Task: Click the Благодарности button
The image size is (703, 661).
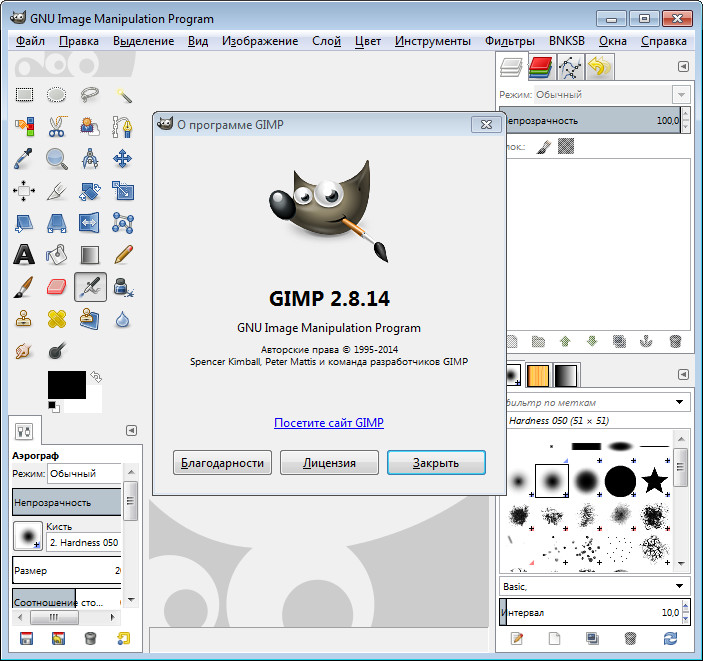Action: (x=222, y=462)
